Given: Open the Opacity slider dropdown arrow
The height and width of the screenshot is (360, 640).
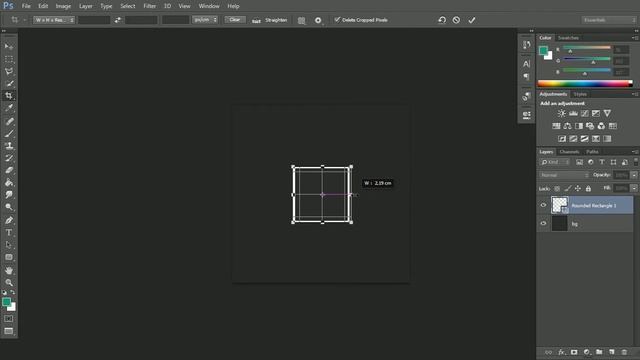Looking at the screenshot, I should click(x=634, y=175).
